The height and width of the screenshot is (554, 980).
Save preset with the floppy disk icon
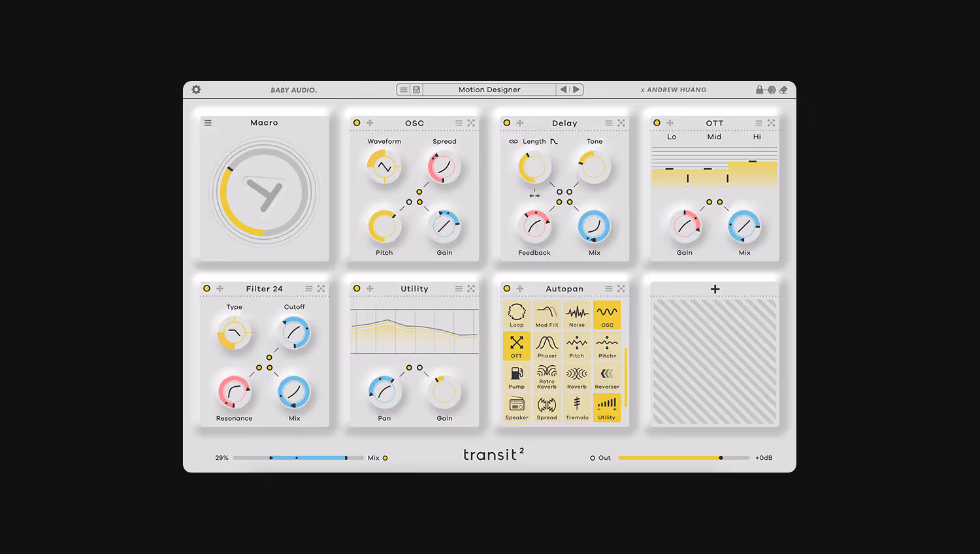pos(416,90)
